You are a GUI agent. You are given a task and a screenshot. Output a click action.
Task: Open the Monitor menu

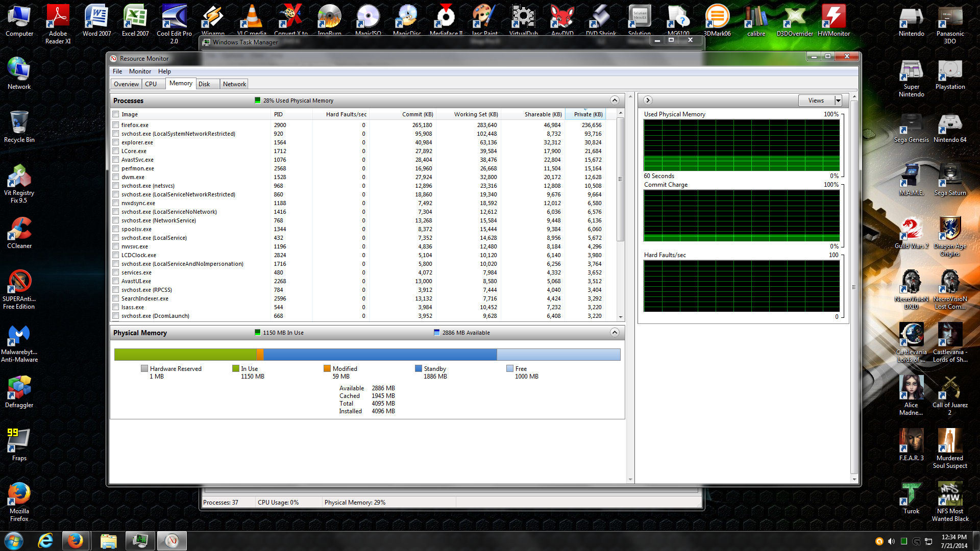point(140,71)
